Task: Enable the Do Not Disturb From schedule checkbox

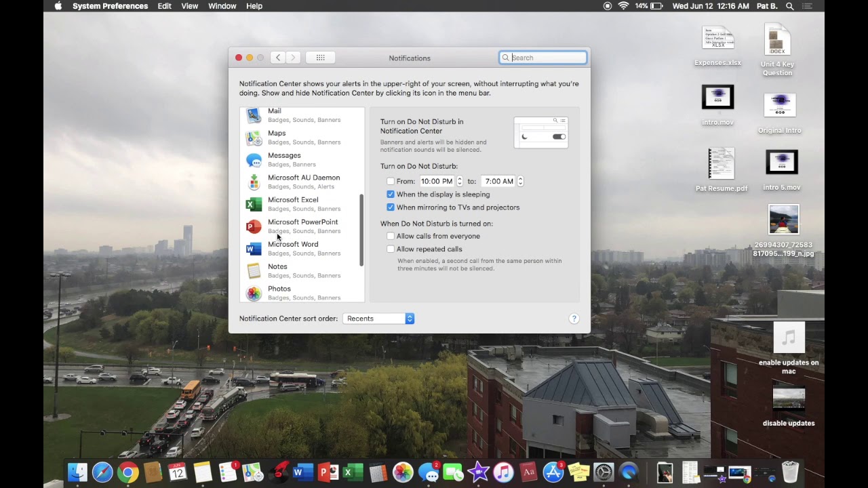Action: (x=391, y=181)
